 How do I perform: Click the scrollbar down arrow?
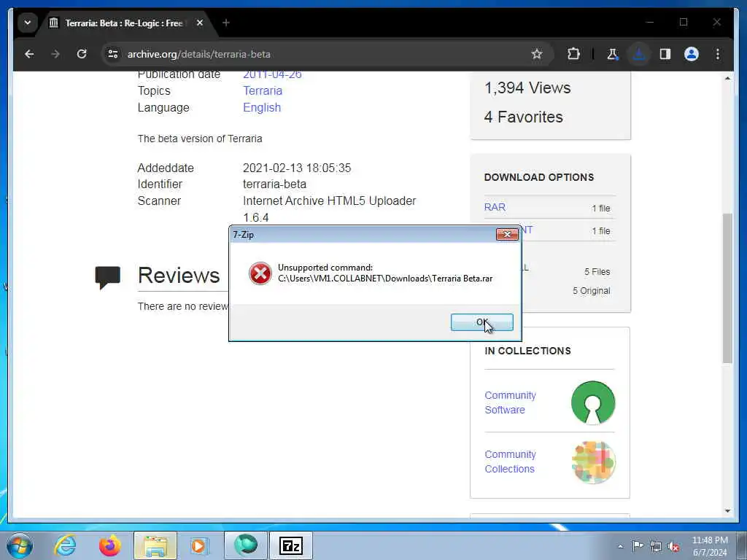pyautogui.click(x=727, y=511)
